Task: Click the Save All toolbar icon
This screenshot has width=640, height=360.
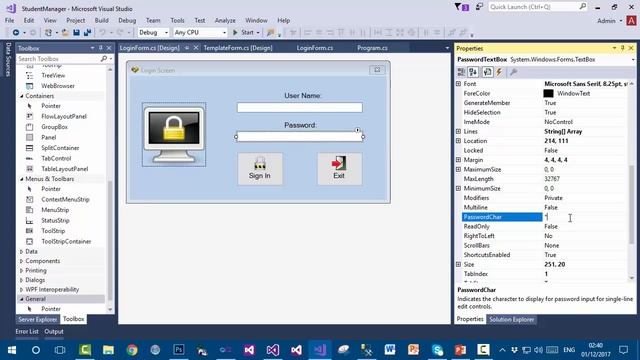Action: [87, 32]
